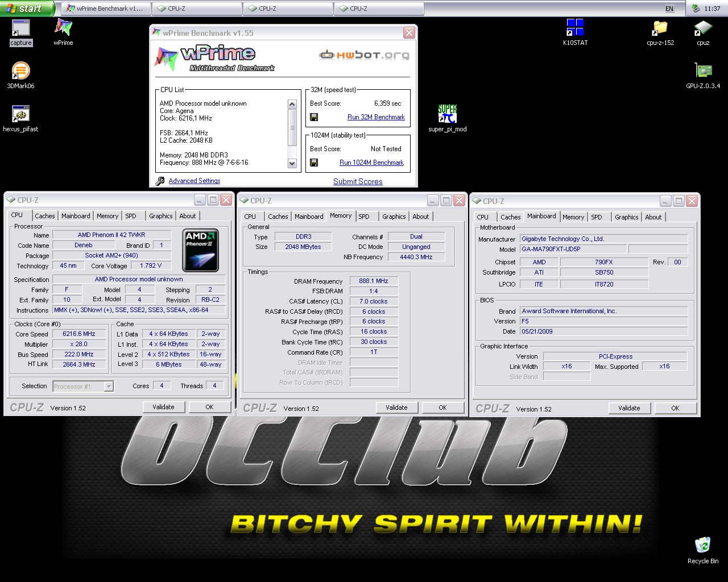Click Validate in the left CPU-Z window
This screenshot has width=728, height=582.
click(163, 407)
